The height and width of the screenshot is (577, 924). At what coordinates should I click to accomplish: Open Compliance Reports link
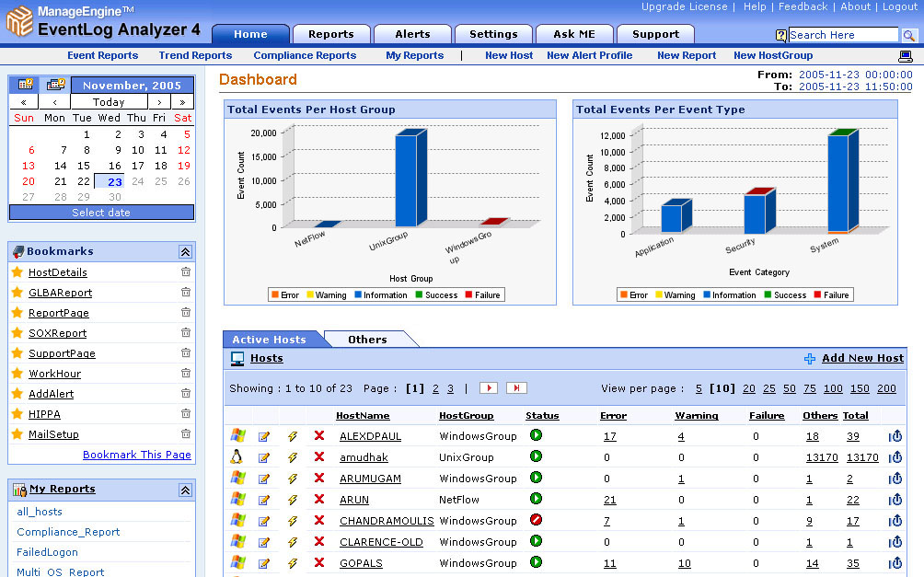[x=305, y=55]
